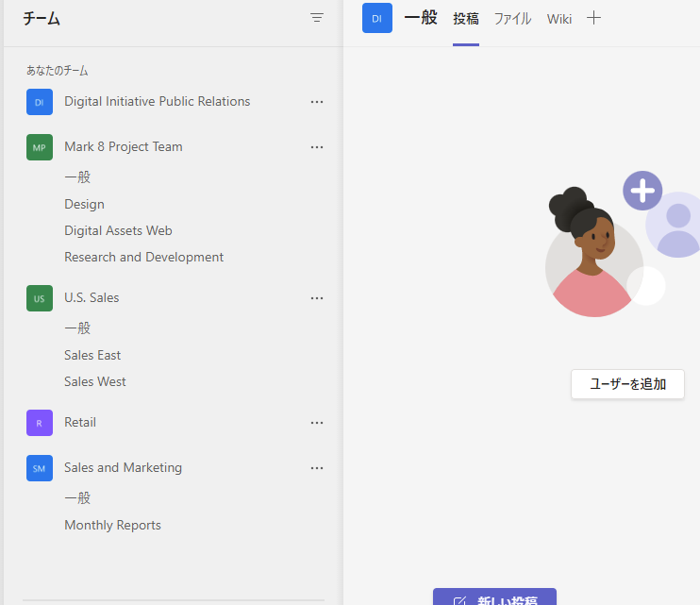Click the purple Retail team avatar
The image size is (700, 605).
pos(39,423)
